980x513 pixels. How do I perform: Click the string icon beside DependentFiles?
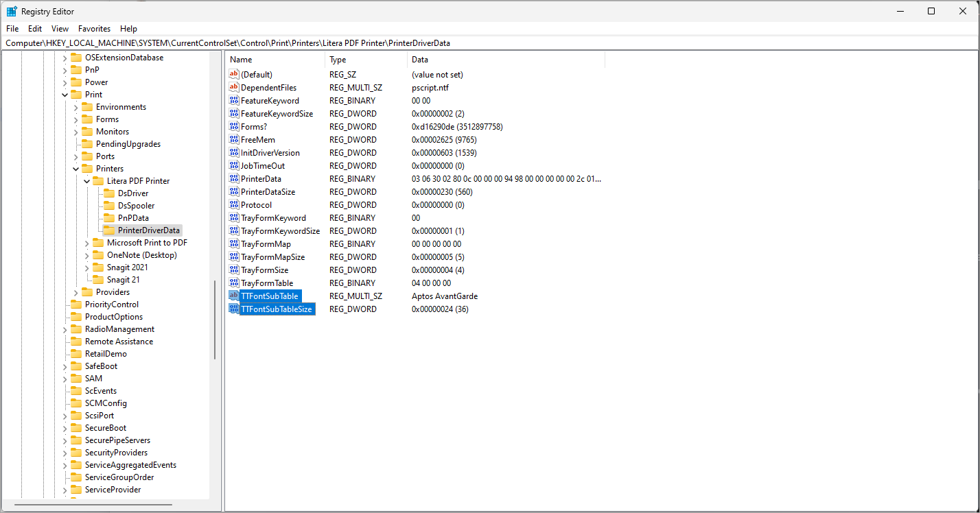[234, 88]
